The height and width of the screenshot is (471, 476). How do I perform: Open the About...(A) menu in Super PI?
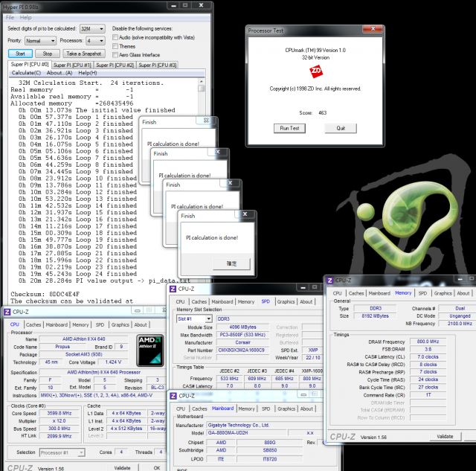click(x=59, y=73)
